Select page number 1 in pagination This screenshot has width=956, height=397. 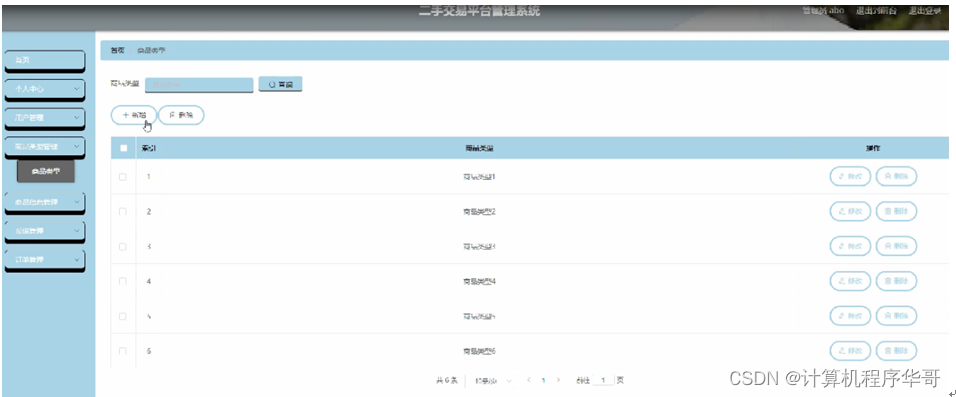(x=543, y=381)
